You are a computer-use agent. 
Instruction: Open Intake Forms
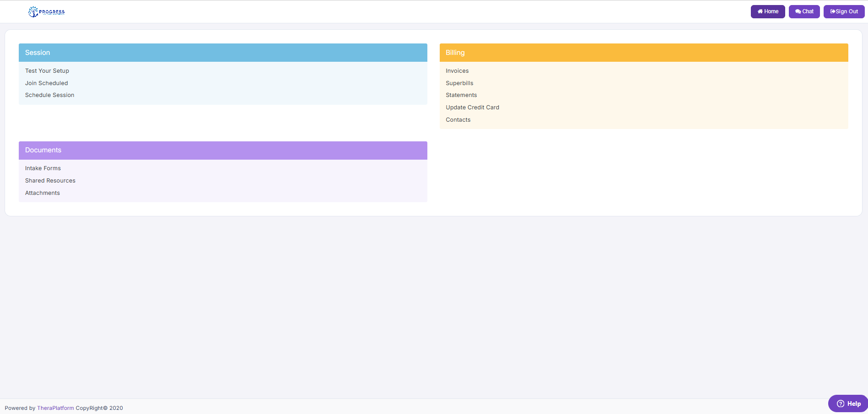tap(43, 168)
